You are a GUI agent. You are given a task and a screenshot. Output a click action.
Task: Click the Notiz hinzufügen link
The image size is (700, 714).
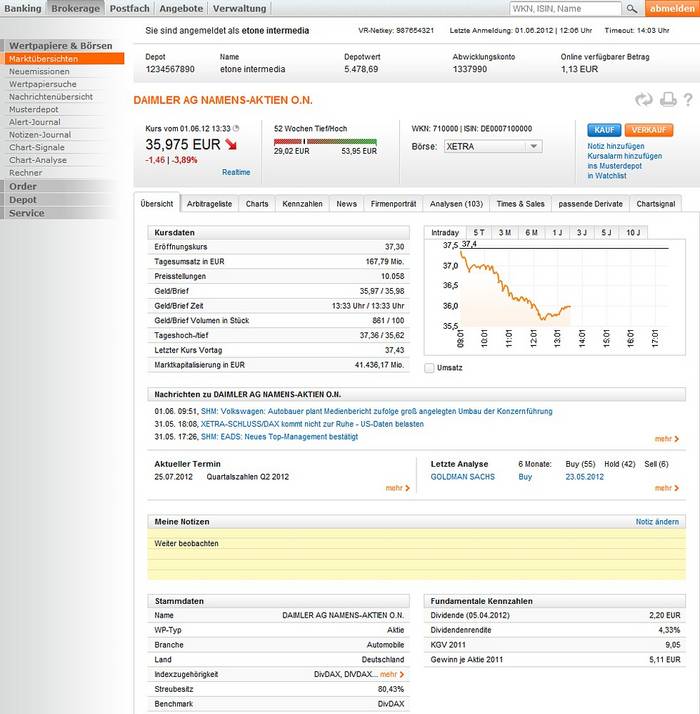coord(616,146)
